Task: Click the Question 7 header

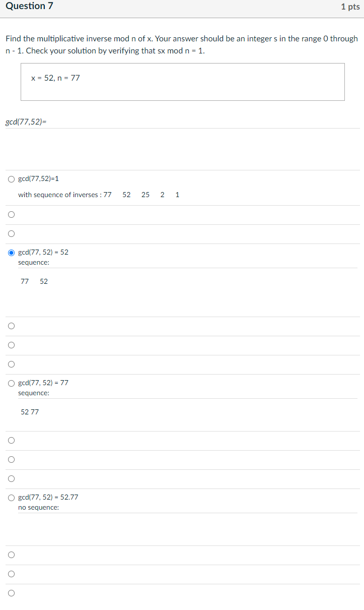Action: 29,6
